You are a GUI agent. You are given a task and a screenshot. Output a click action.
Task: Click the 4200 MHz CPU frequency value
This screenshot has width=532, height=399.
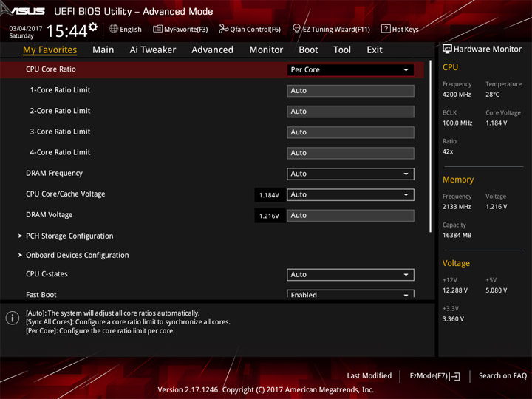point(457,95)
